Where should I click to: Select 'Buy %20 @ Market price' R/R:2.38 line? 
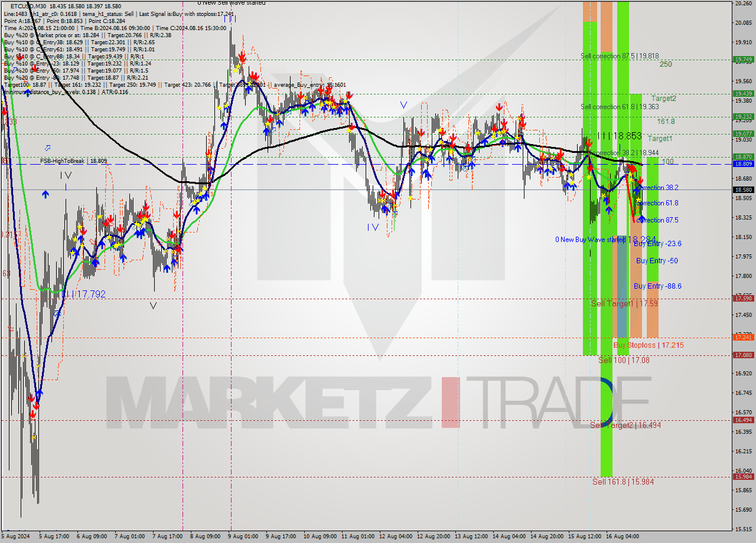click(x=87, y=35)
